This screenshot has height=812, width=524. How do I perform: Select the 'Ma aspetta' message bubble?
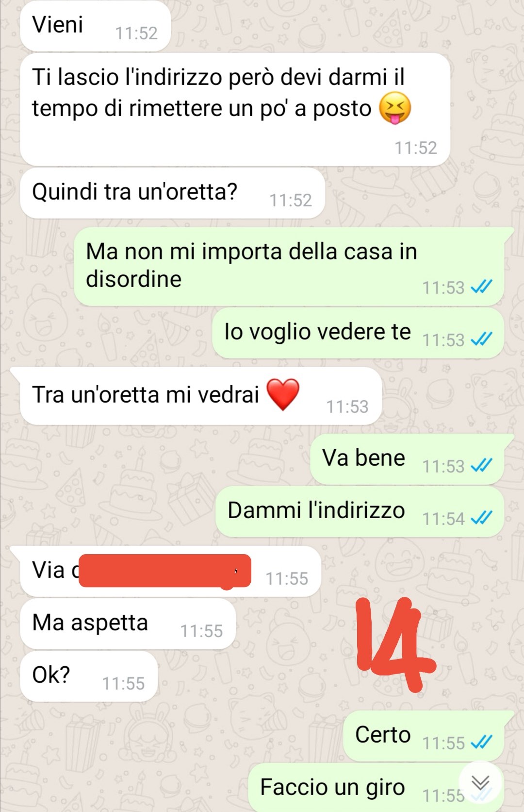coord(128,624)
